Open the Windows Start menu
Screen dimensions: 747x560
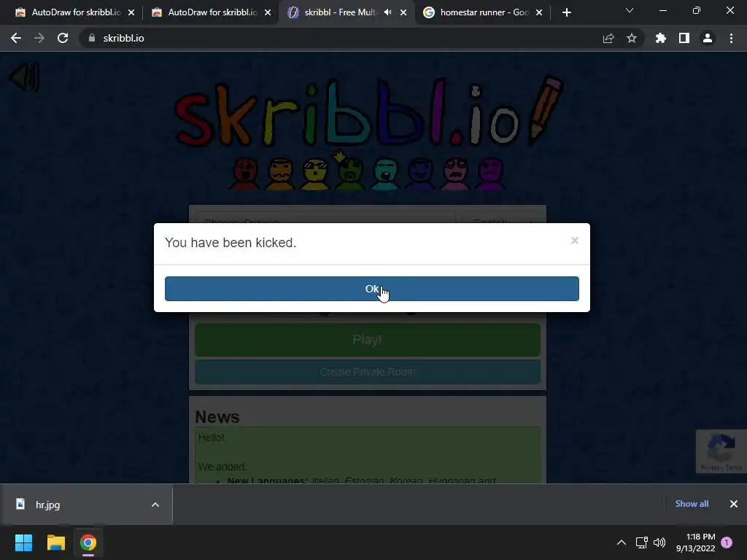coord(23,542)
